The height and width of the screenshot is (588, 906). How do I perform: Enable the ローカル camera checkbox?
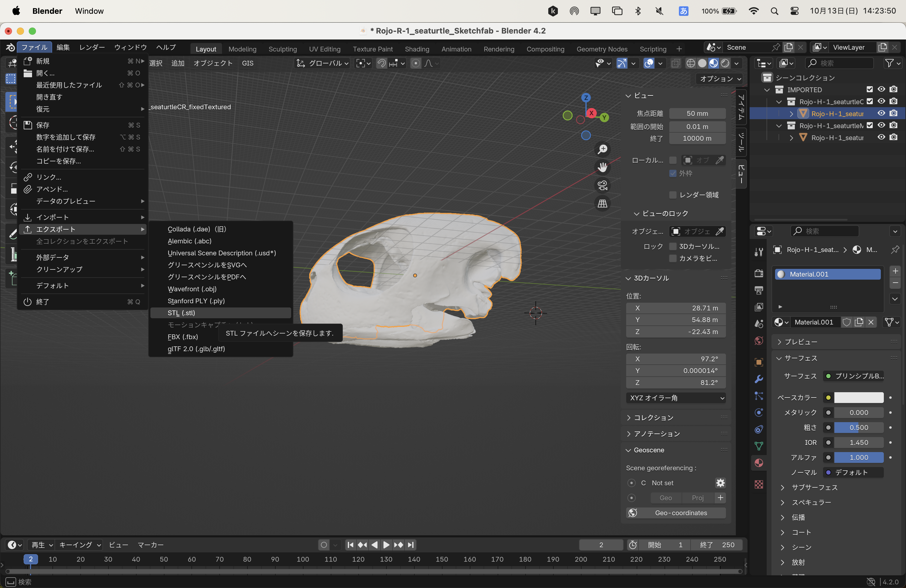[x=673, y=160]
